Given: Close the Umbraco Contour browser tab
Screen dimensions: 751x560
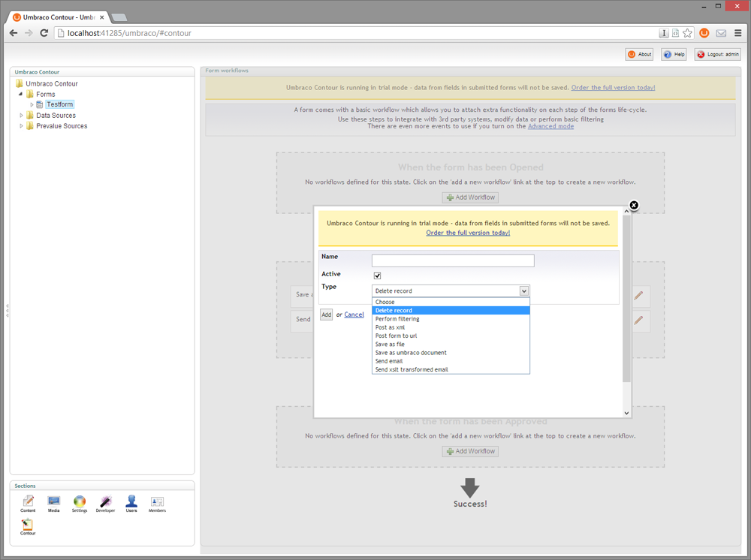Looking at the screenshot, I should 101,17.
